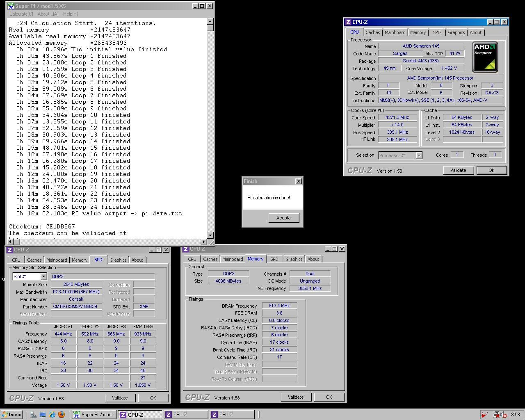Switch to Mainboard tab in CPU window
Screen dimensions: 525x420
point(395,32)
